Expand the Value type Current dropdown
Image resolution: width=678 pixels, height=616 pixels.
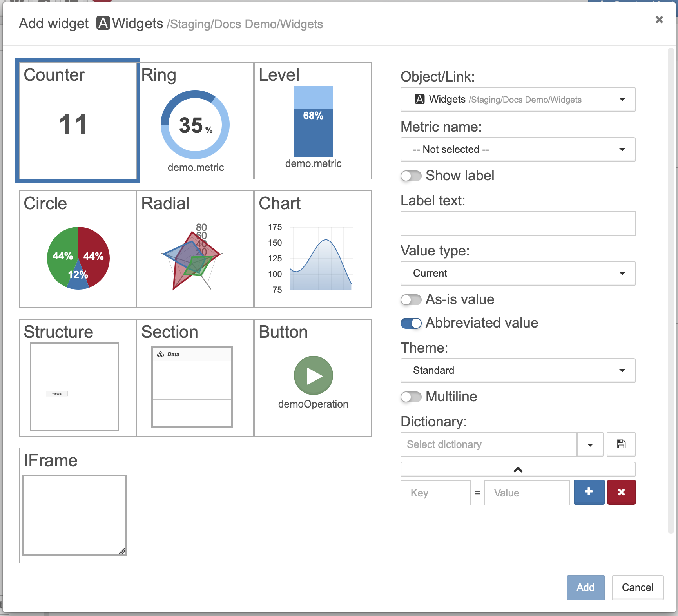(518, 274)
